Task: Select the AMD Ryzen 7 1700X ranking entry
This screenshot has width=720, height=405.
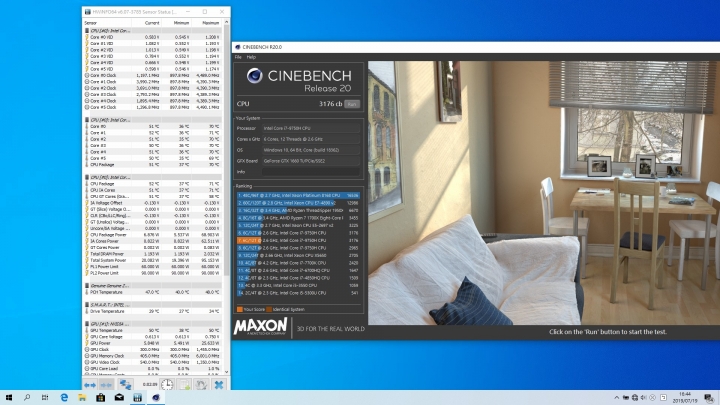Action: (298, 218)
